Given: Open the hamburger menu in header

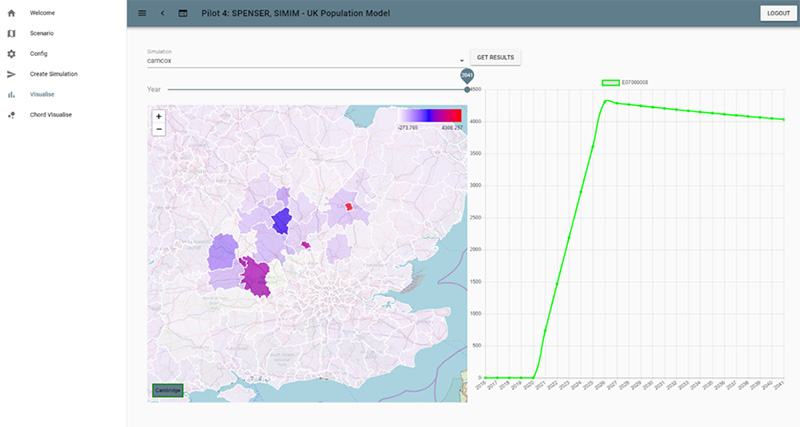Looking at the screenshot, I should click(142, 13).
